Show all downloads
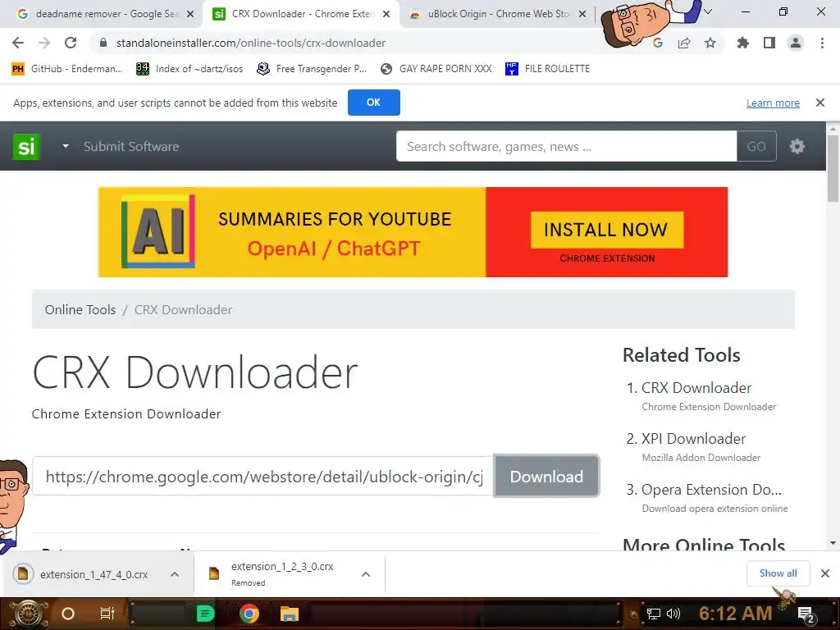 778,573
